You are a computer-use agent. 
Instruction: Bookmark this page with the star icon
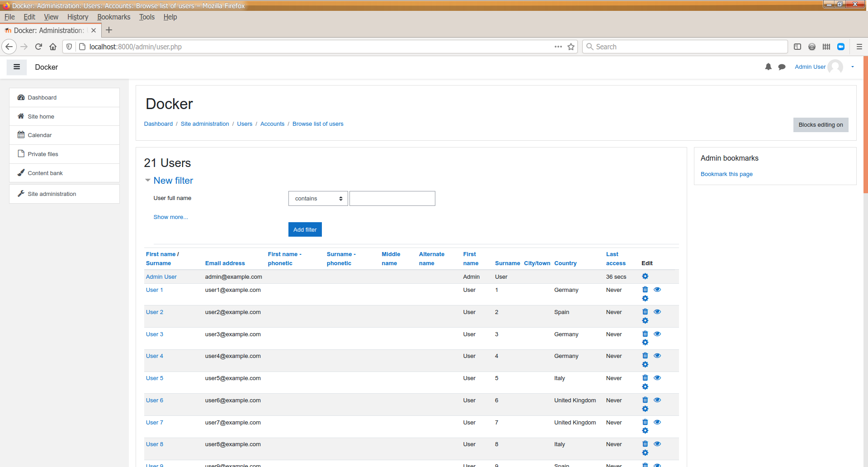tap(571, 47)
